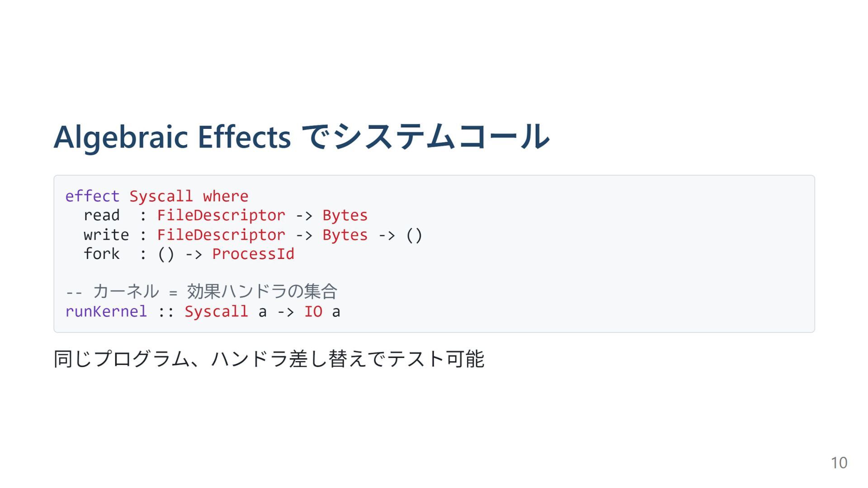Click the red "IO" type
868x488 pixels.
coord(313,312)
